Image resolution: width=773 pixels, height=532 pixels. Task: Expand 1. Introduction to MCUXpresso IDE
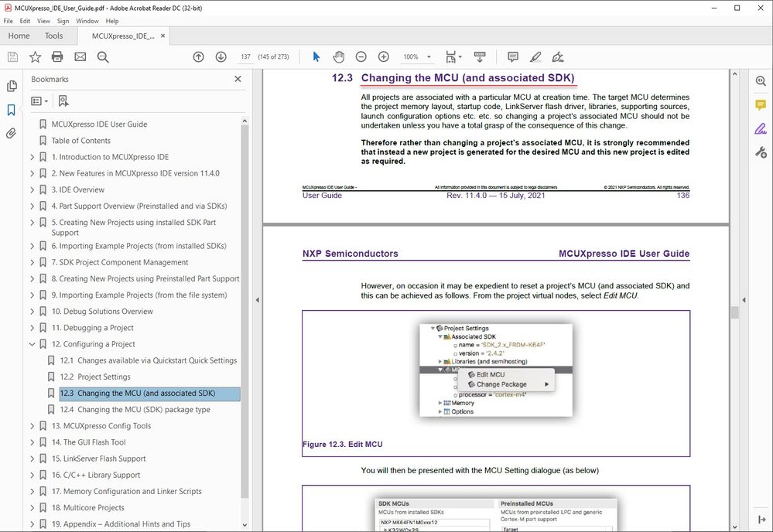click(32, 157)
